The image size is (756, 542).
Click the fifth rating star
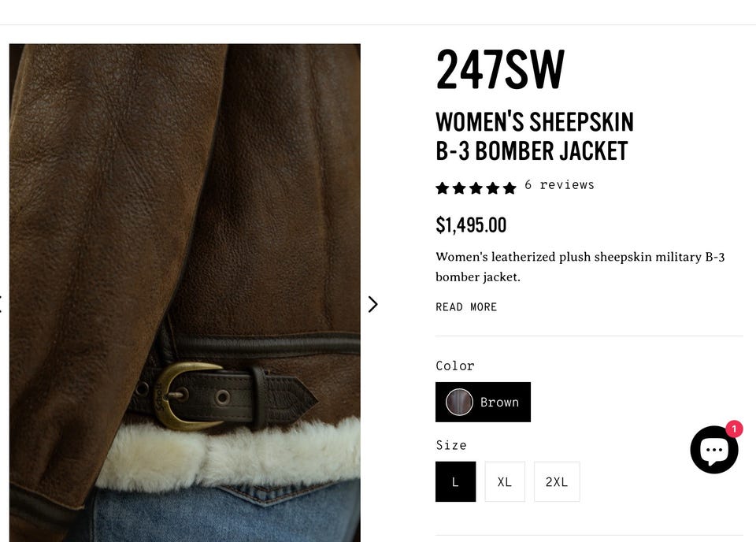click(x=510, y=188)
